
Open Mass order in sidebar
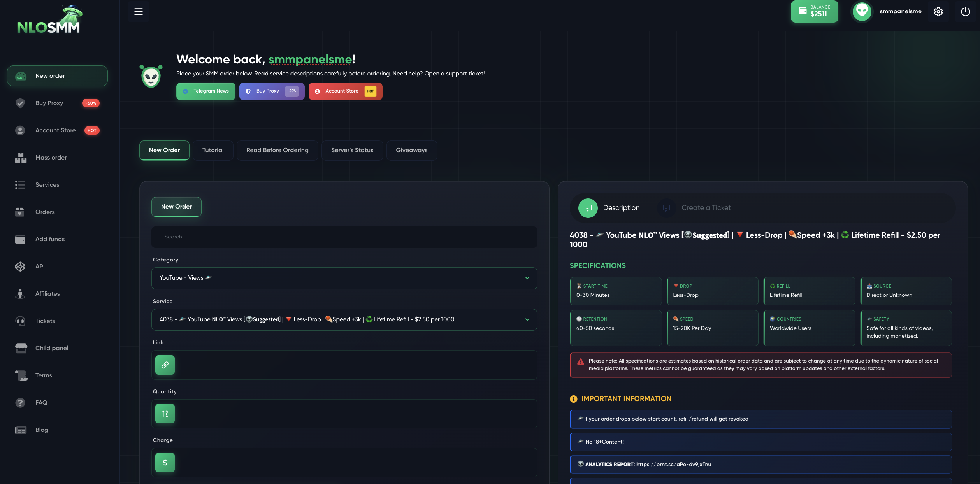click(x=51, y=158)
